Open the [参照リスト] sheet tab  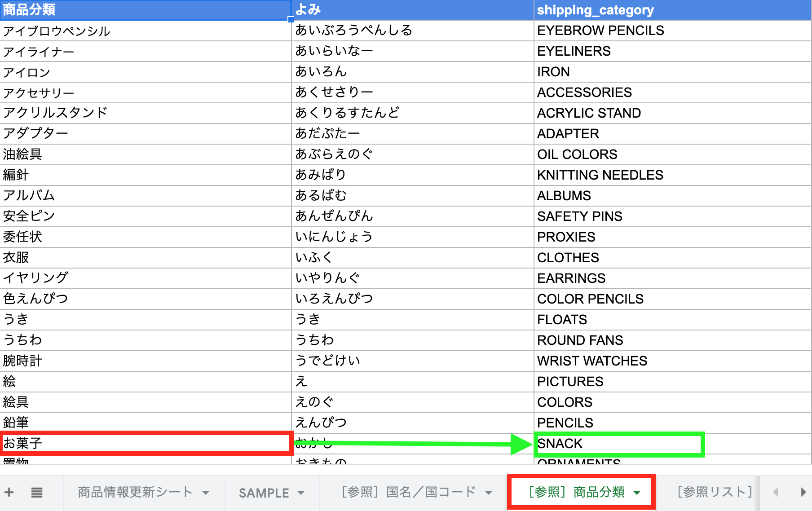pyautogui.click(x=714, y=492)
